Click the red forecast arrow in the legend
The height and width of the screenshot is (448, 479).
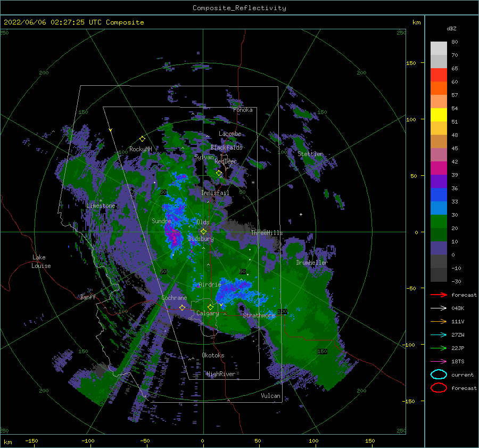click(439, 295)
